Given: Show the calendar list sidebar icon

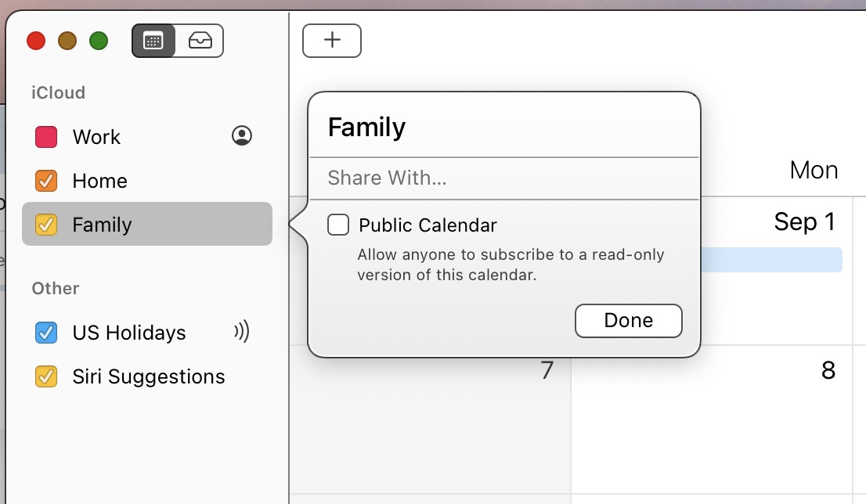Looking at the screenshot, I should (153, 41).
